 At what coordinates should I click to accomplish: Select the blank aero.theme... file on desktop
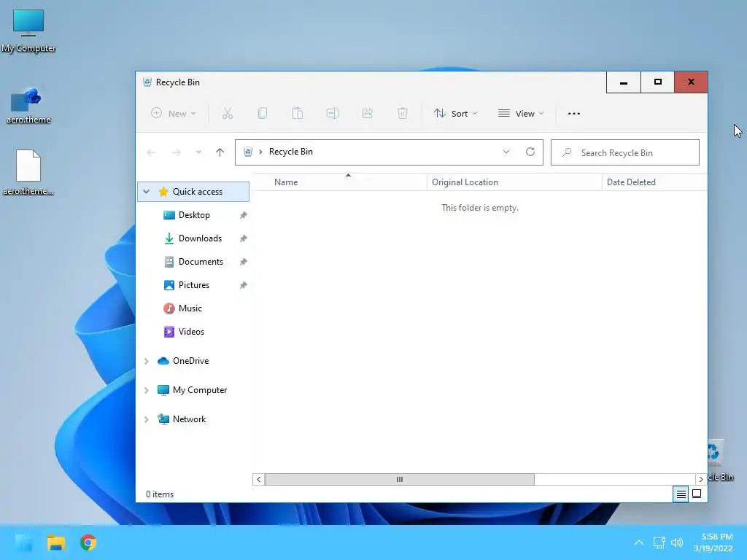coord(28,173)
